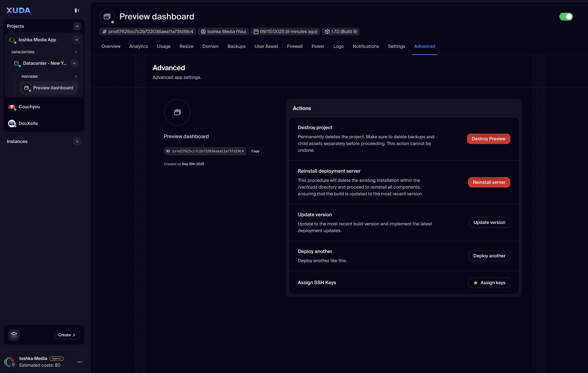Click the DocXsite project icon

coord(12,123)
